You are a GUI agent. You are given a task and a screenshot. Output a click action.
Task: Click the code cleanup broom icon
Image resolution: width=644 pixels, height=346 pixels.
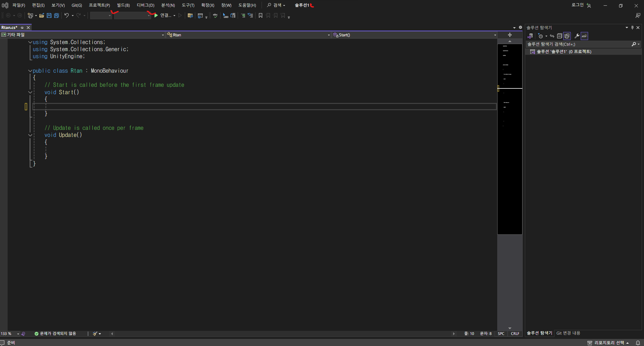[x=95, y=334]
